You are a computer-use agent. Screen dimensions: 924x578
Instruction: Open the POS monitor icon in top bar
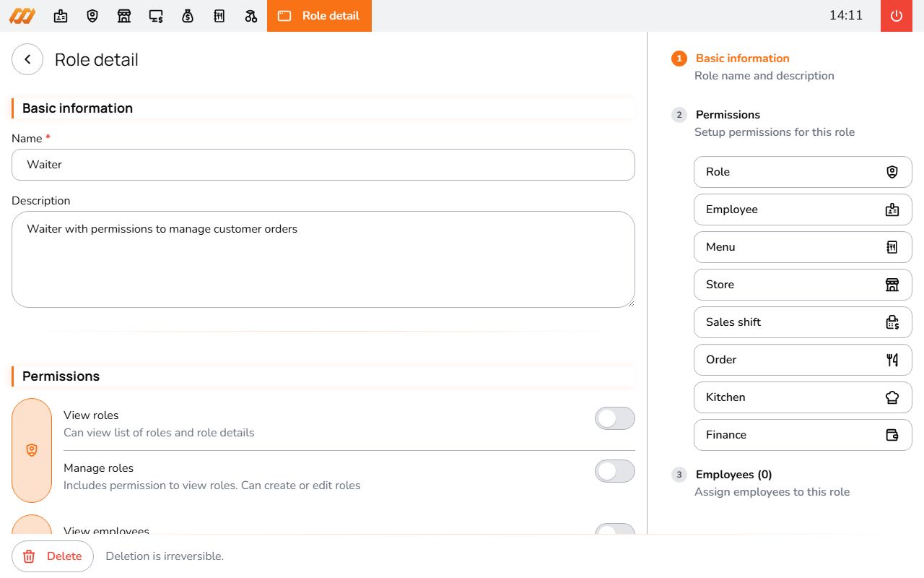point(156,16)
